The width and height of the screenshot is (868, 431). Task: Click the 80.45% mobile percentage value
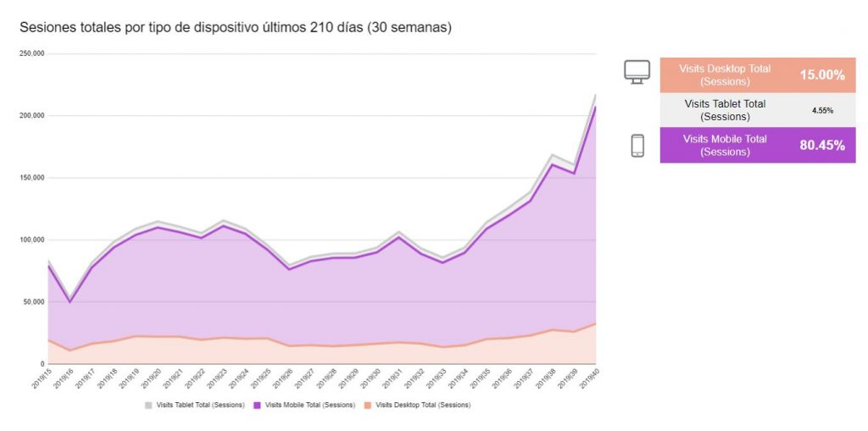(822, 146)
